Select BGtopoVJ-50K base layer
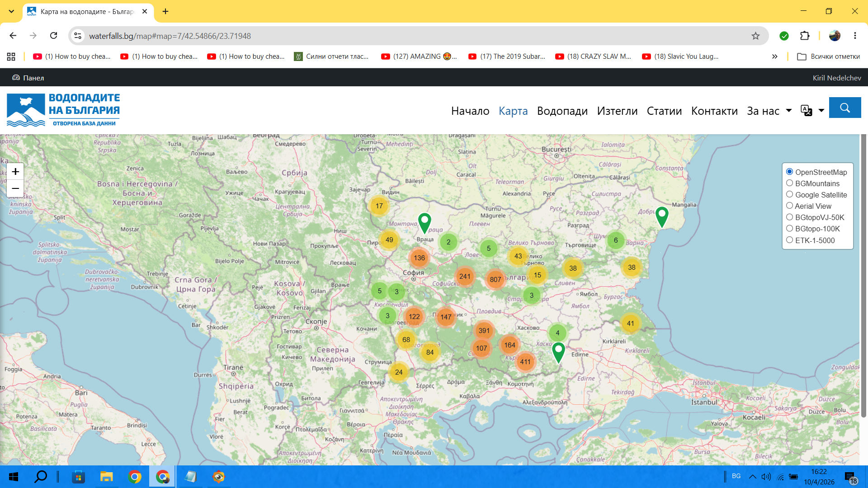Viewport: 868px width, 488px height. click(x=789, y=217)
